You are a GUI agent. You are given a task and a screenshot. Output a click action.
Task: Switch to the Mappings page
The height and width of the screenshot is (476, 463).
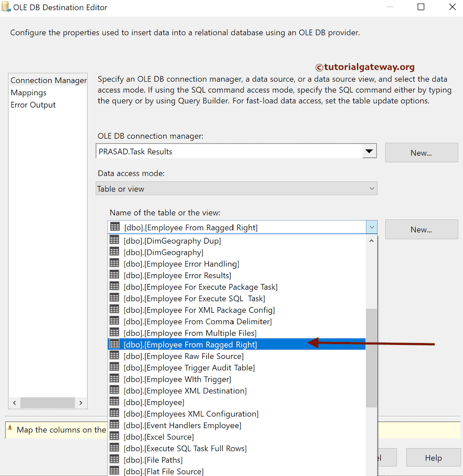coord(28,93)
